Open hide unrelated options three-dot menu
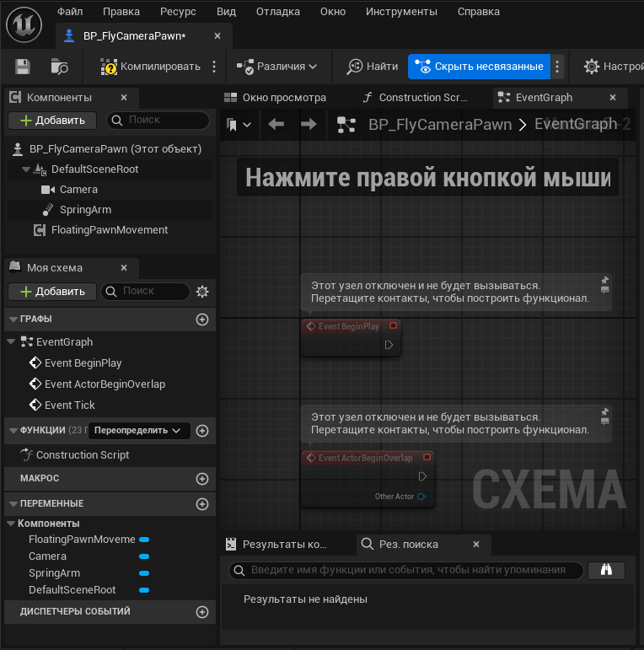 coord(557,67)
